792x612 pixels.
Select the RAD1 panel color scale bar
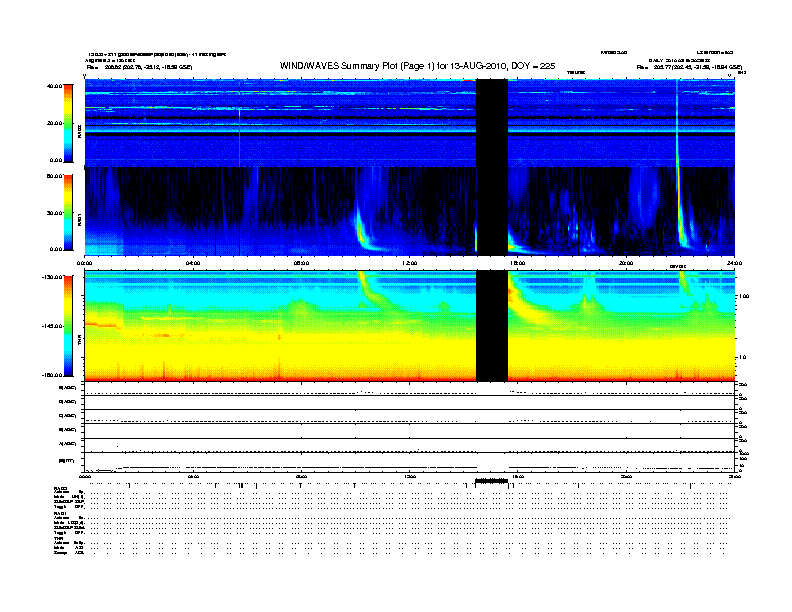pyautogui.click(x=68, y=213)
